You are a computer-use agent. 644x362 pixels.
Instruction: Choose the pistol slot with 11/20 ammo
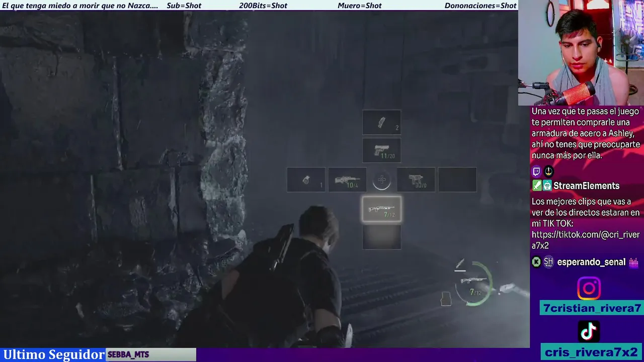[382, 150]
